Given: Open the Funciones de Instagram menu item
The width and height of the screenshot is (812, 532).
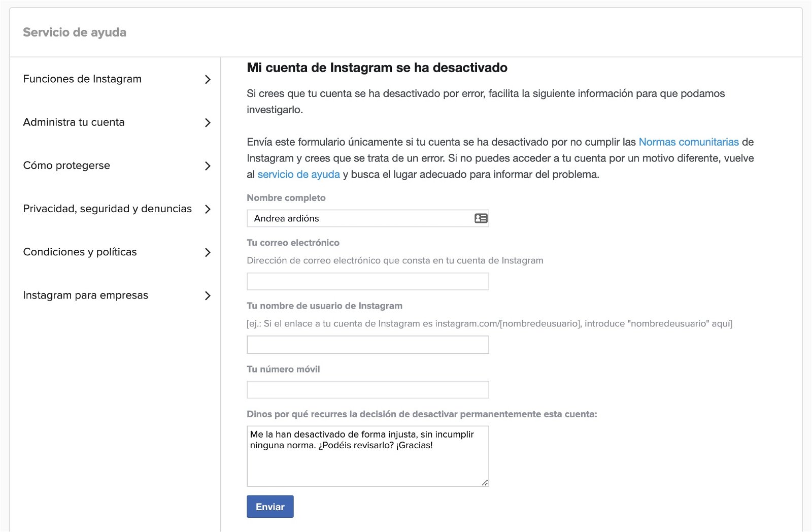Looking at the screenshot, I should tap(116, 79).
